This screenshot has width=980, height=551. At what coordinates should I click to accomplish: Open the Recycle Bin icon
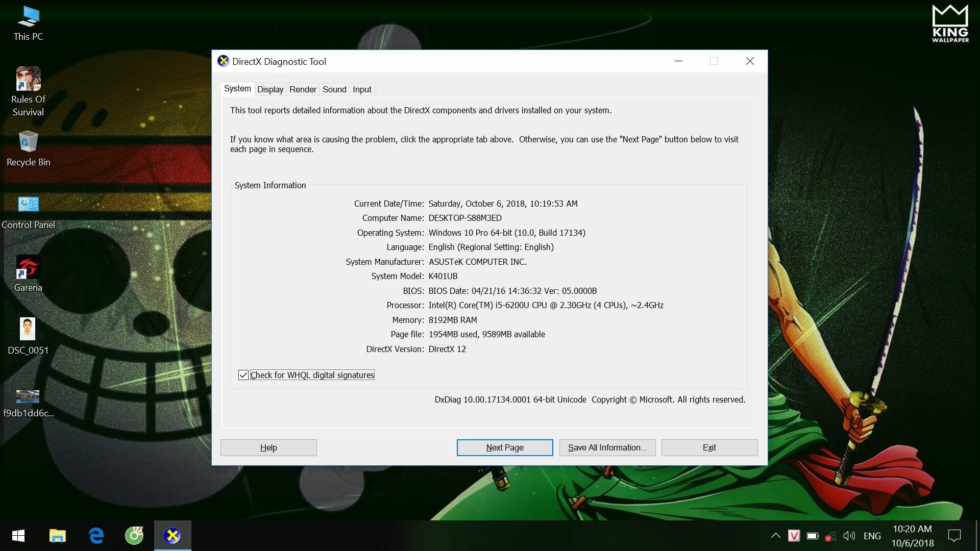pos(28,142)
